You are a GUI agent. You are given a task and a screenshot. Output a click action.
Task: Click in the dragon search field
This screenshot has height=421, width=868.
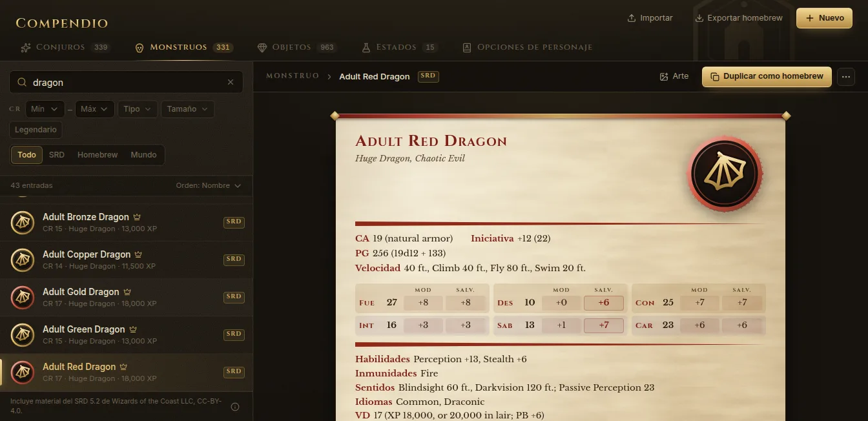(x=126, y=83)
